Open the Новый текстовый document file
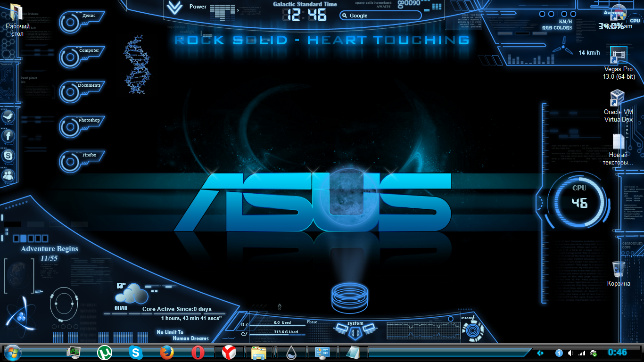The image size is (644, 362). point(619,150)
